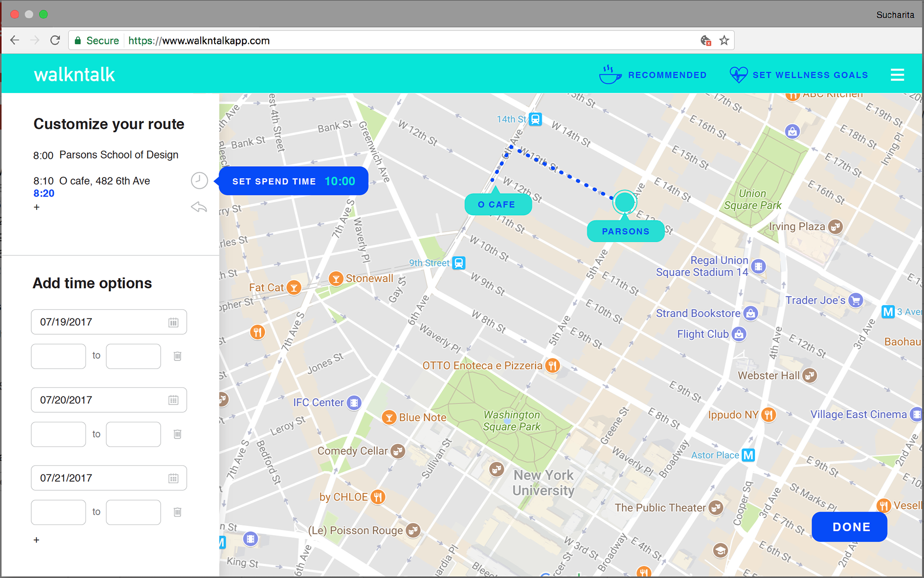The width and height of the screenshot is (924, 578).
Task: Click the Blue Note bar pin
Action: point(389,418)
